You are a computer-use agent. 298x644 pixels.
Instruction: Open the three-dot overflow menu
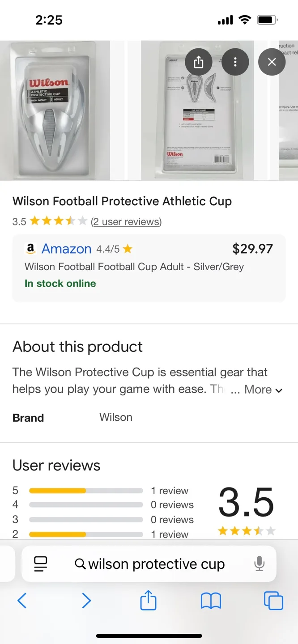tap(235, 62)
